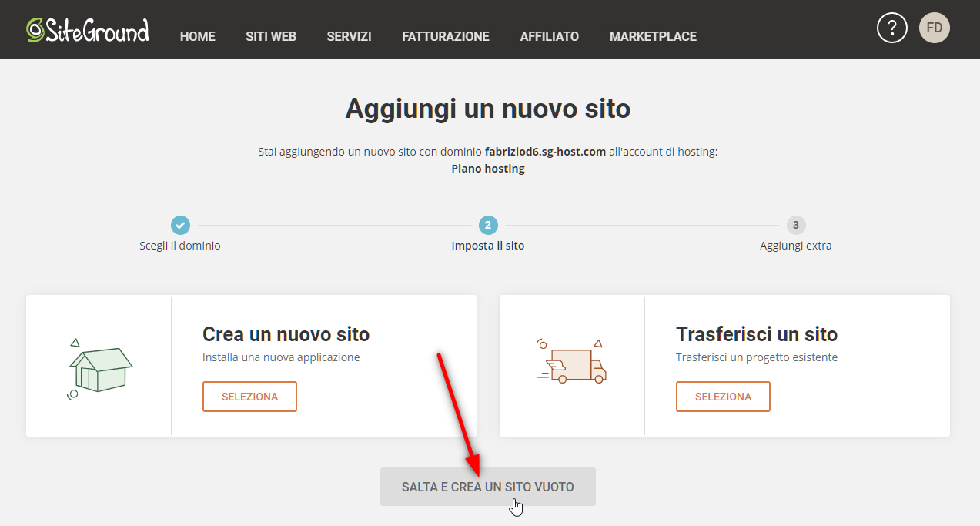Click the Imposta il sito step label
The width and height of the screenshot is (980, 526).
(x=488, y=246)
